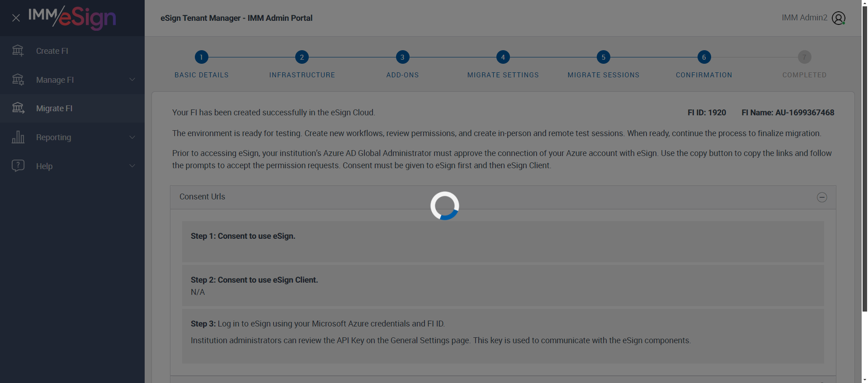Click FI Name: AU-1699367468 text
The width and height of the screenshot is (868, 383).
point(788,113)
